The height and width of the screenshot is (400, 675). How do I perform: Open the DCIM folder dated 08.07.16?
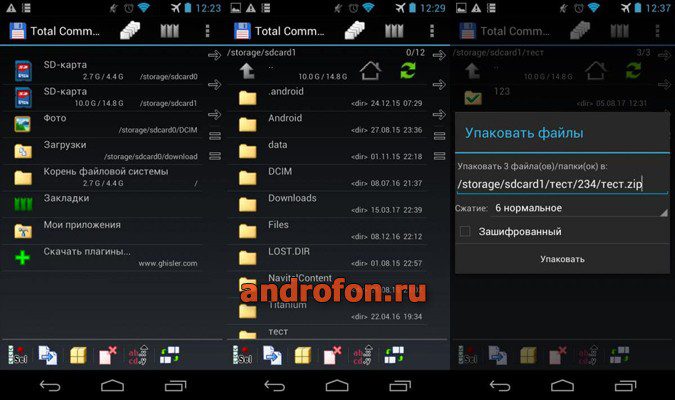(x=327, y=177)
